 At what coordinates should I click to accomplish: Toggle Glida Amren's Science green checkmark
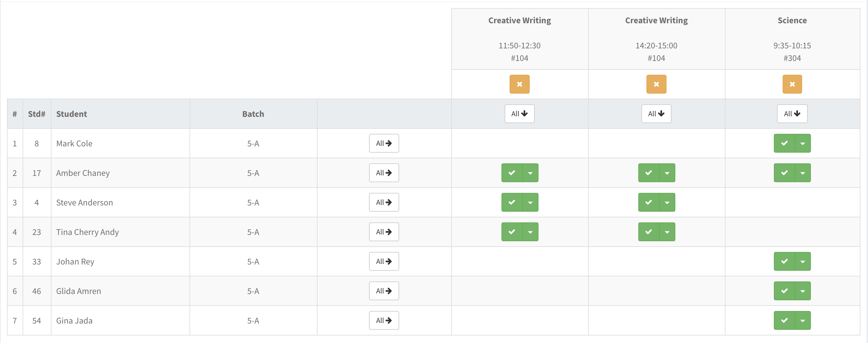784,291
